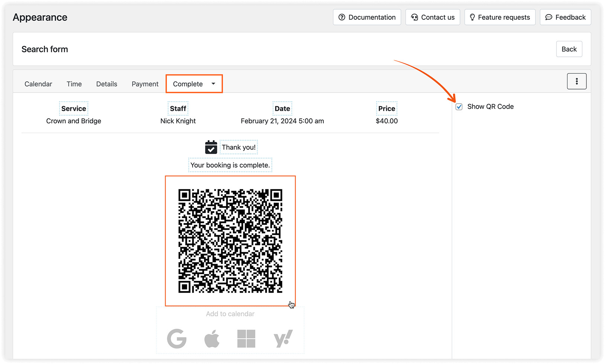Open the Documentation button text
Viewport: 605px width, 364px height.
[372, 17]
